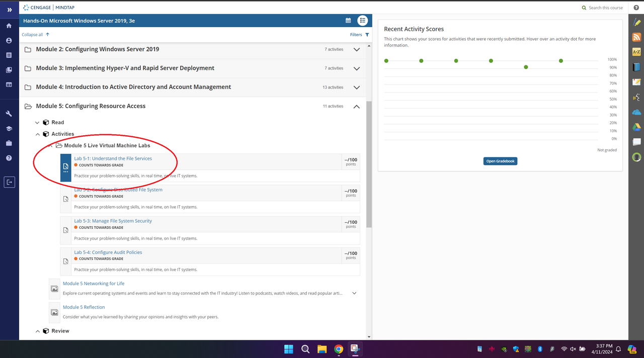Open Lab 5-4: Configure Audit Policies
Screen dimensions: 644x358
(108, 252)
